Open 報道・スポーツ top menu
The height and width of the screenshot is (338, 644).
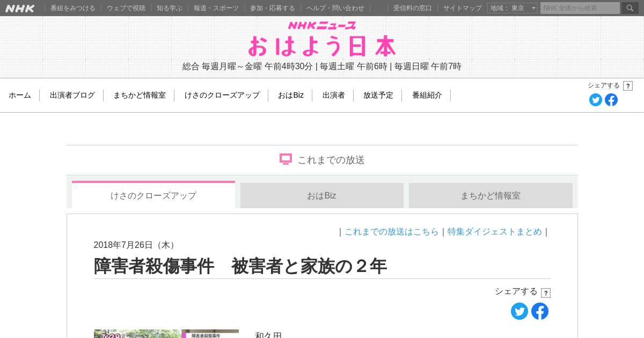point(216,8)
